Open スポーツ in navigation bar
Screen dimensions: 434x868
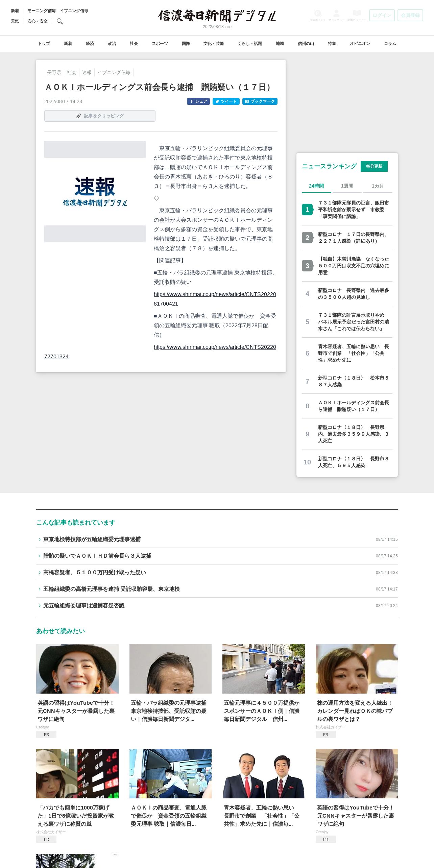point(160,44)
